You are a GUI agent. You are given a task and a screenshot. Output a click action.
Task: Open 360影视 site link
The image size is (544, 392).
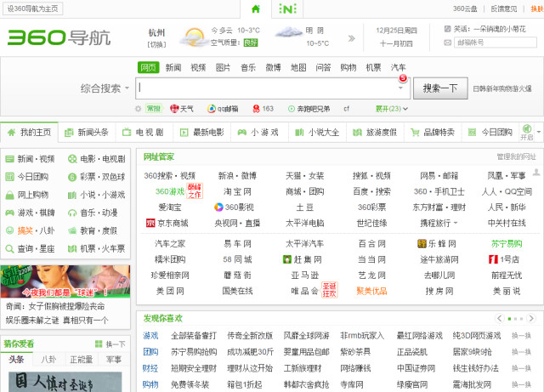tap(235, 207)
